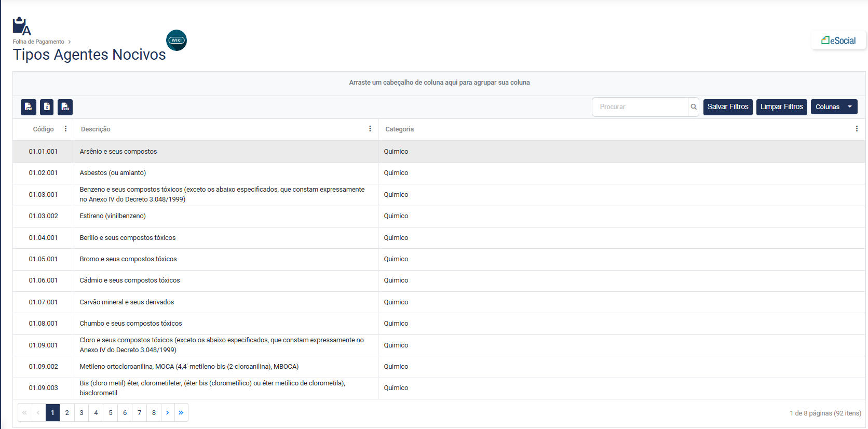This screenshot has width=868, height=429.
Task: Click the Limpar Filtros button
Action: pyautogui.click(x=781, y=107)
